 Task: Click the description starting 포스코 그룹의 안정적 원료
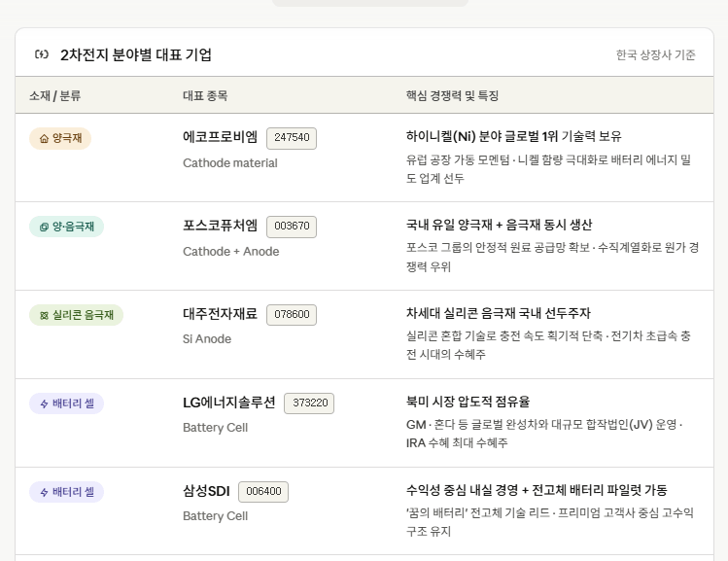[552, 257]
